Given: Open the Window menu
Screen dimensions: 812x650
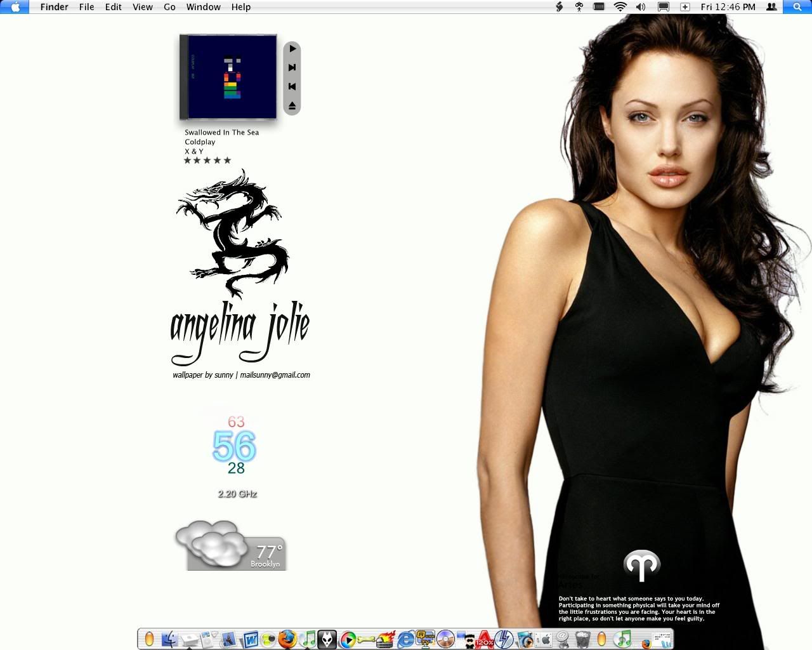Looking at the screenshot, I should tap(203, 7).
